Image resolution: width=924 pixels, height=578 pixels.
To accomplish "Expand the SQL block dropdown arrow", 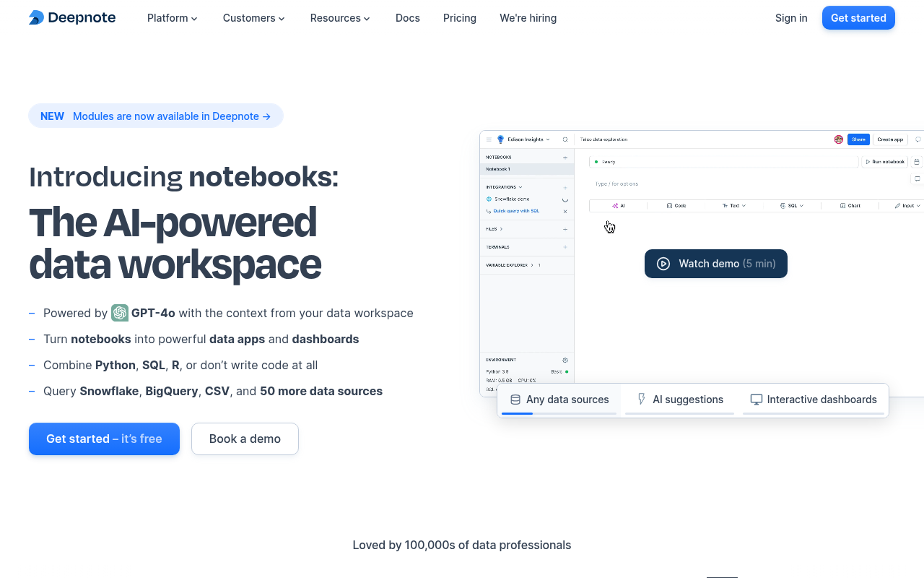I will tap(801, 205).
